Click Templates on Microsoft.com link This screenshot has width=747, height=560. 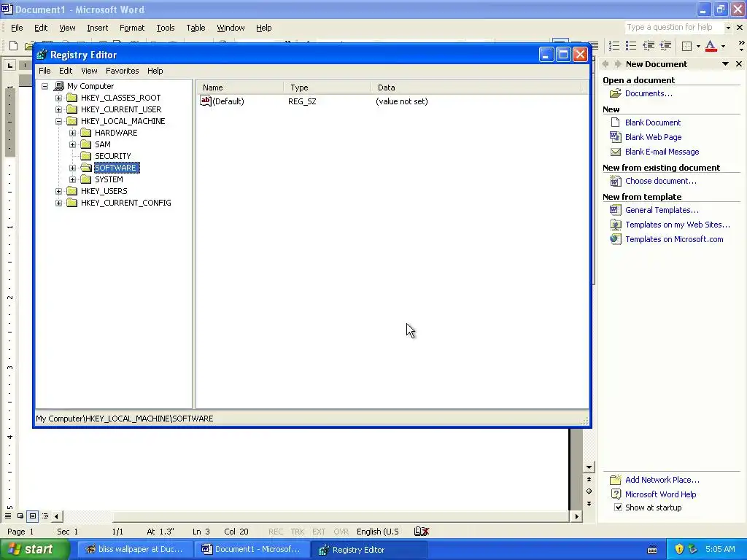pyautogui.click(x=674, y=239)
